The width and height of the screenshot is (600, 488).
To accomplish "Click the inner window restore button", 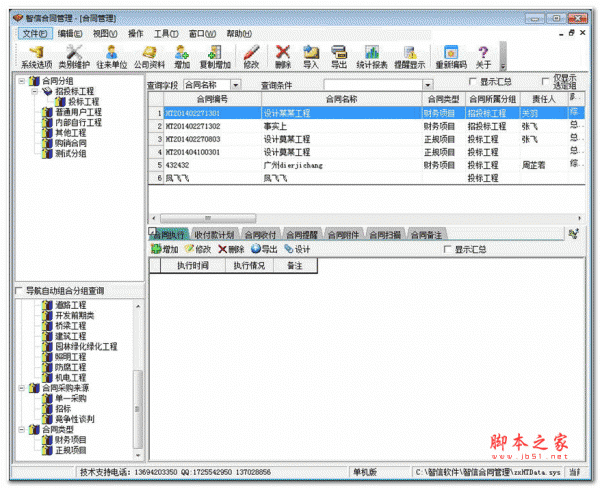I will pos(571,33).
